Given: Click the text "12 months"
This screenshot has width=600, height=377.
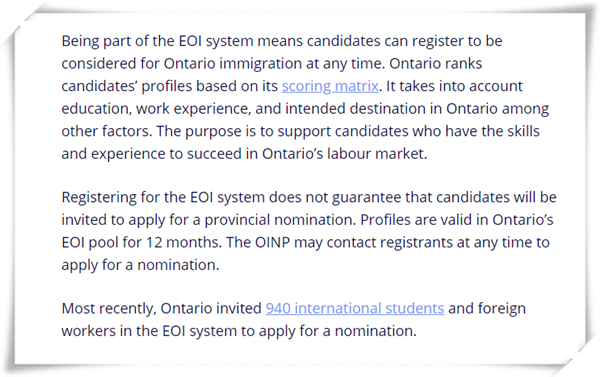Looking at the screenshot, I should tap(183, 242).
